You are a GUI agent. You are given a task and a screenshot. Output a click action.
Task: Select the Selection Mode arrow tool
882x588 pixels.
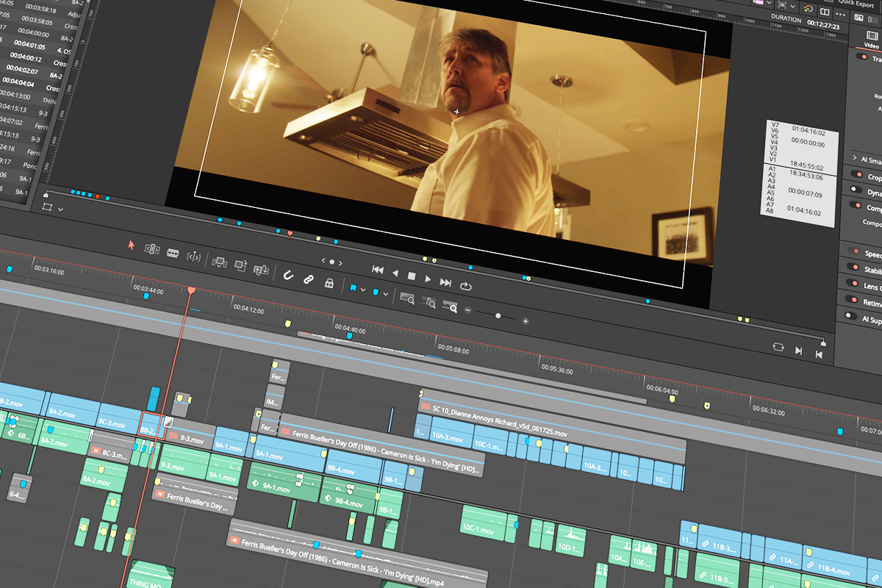pyautogui.click(x=132, y=245)
